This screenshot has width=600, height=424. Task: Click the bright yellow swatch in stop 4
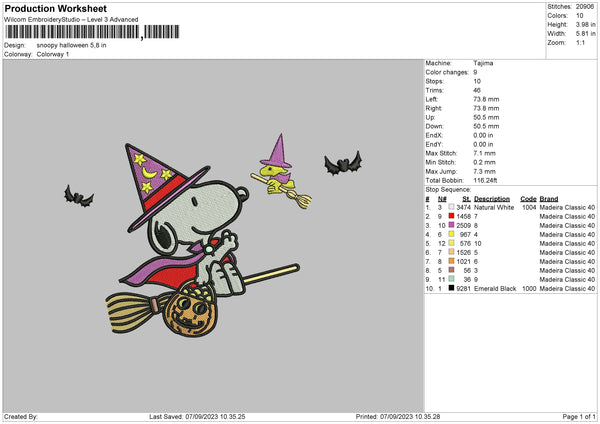tap(451, 234)
